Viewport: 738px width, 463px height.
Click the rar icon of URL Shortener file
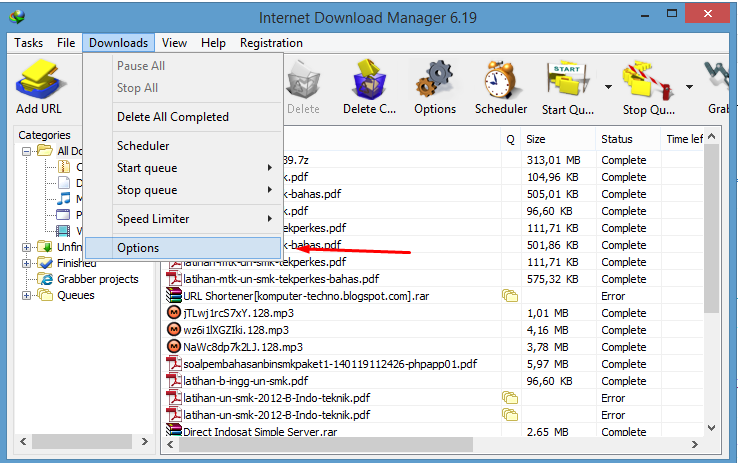174,295
